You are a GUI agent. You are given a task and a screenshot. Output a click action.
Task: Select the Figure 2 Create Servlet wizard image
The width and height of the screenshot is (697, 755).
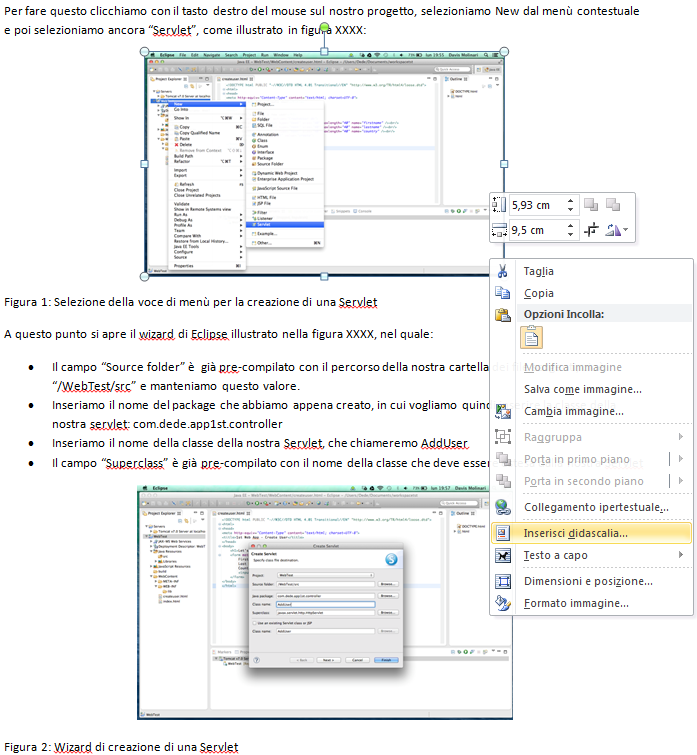pos(325,602)
